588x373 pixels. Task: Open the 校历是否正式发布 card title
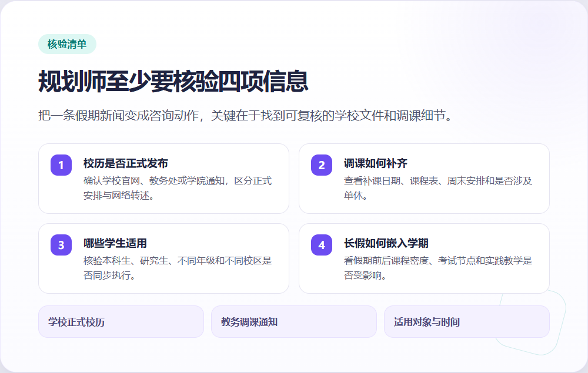[x=126, y=163]
